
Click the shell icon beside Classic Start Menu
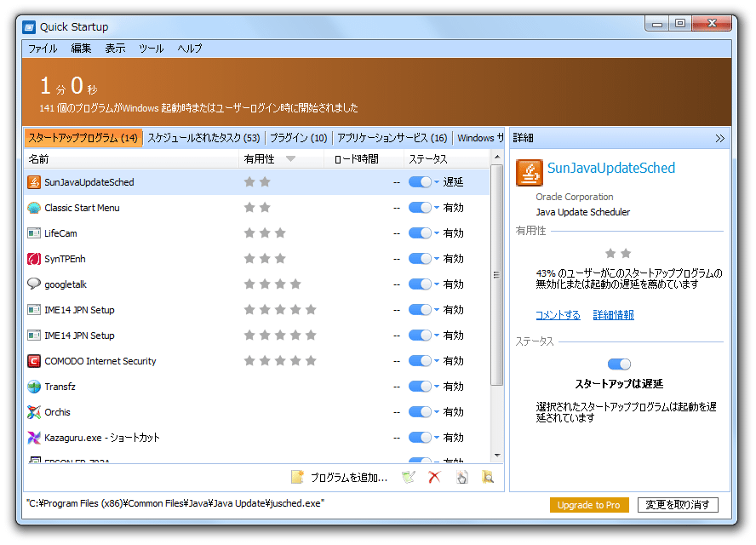pos(34,208)
